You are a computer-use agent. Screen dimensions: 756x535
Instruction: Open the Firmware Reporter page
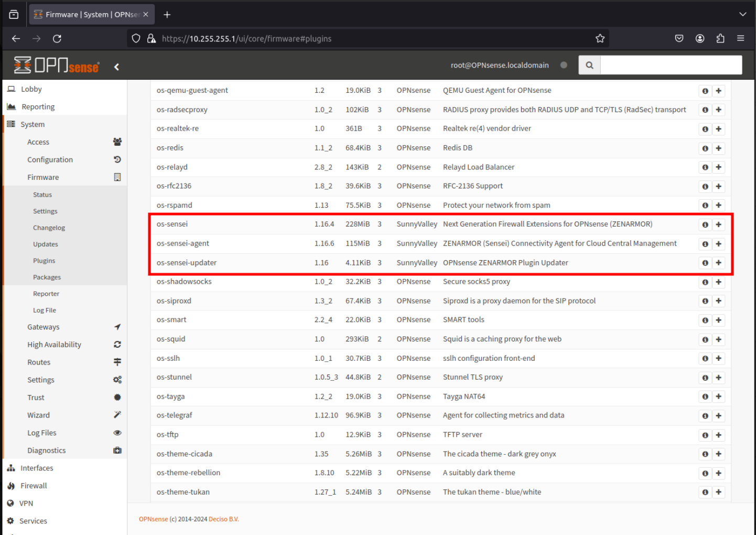(64, 294)
